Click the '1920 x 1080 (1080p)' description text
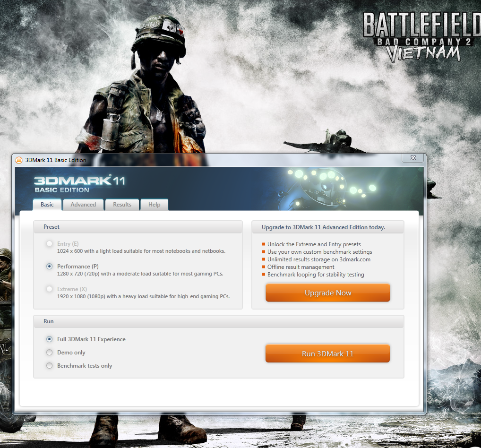Screen dimensions: 481x448 (x=143, y=296)
